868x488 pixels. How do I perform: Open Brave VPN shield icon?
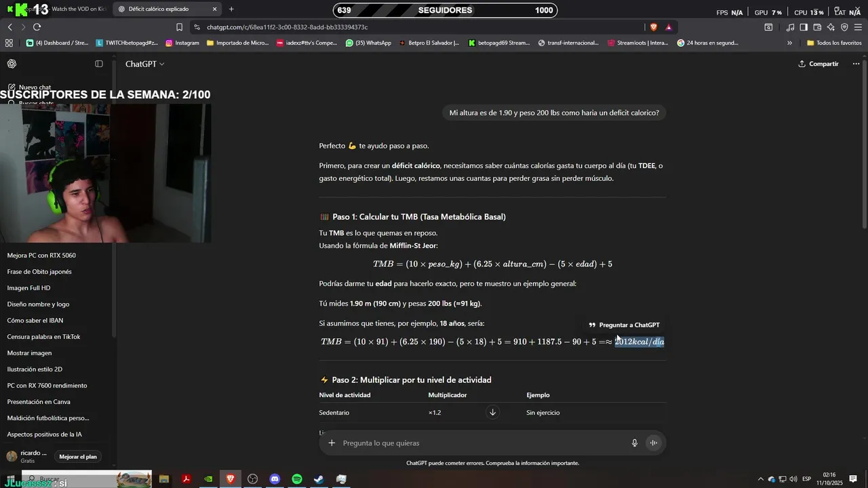click(844, 27)
